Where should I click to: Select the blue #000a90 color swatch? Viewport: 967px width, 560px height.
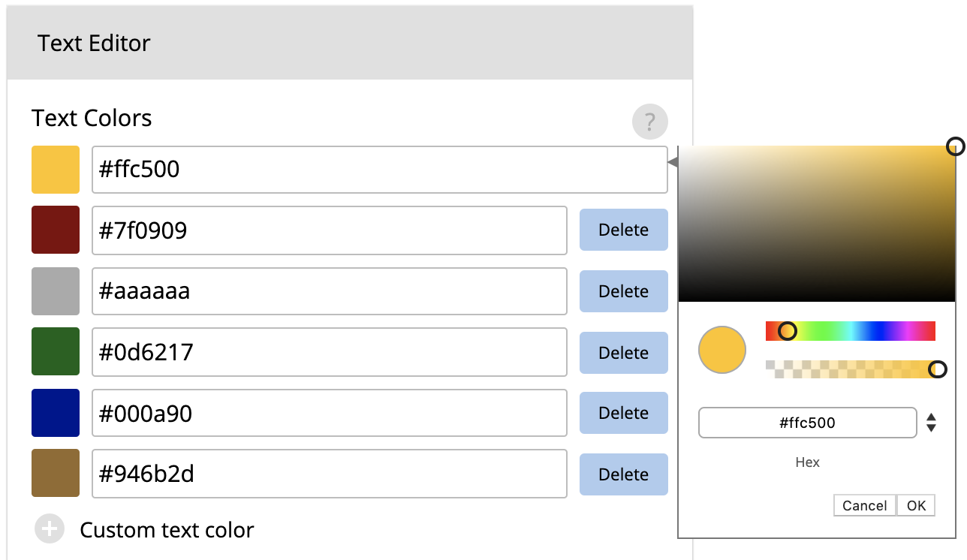pyautogui.click(x=56, y=413)
